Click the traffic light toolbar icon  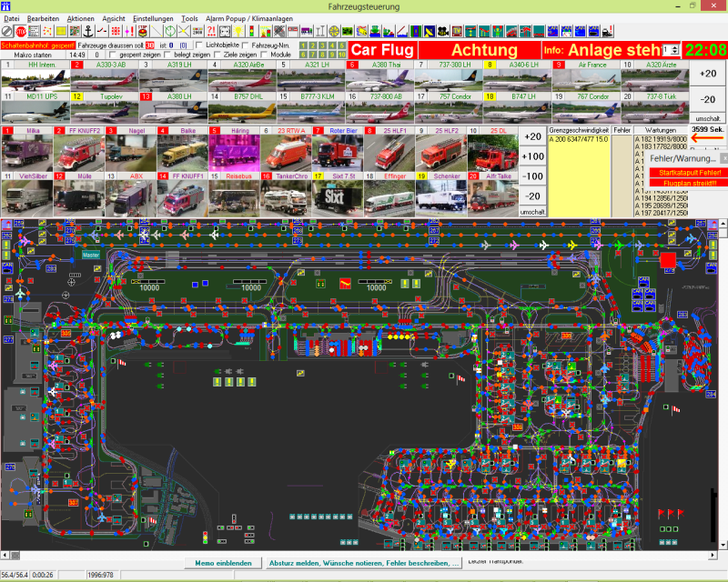[x=252, y=32]
